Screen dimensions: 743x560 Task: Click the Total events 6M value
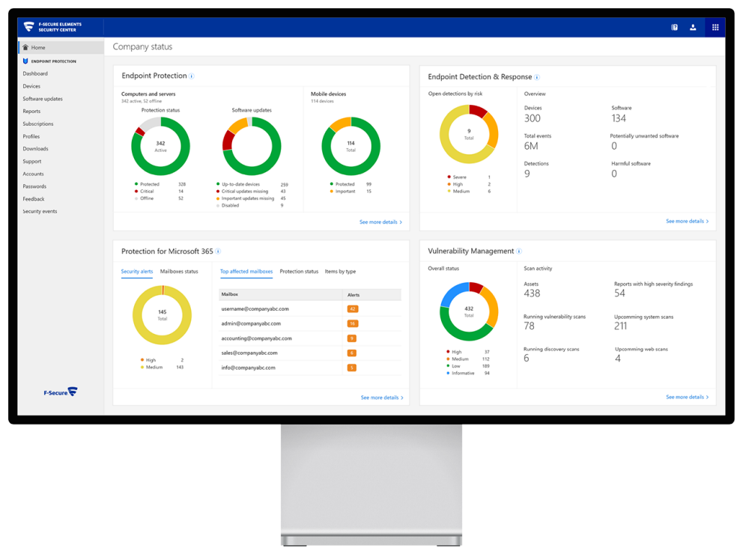click(x=531, y=146)
